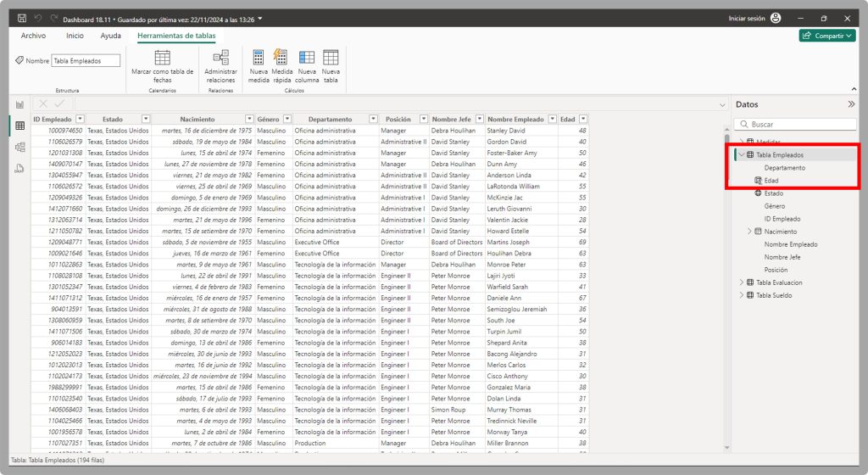The image size is (868, 475).
Task: Click the Nueva tabla icon
Action: point(331,58)
